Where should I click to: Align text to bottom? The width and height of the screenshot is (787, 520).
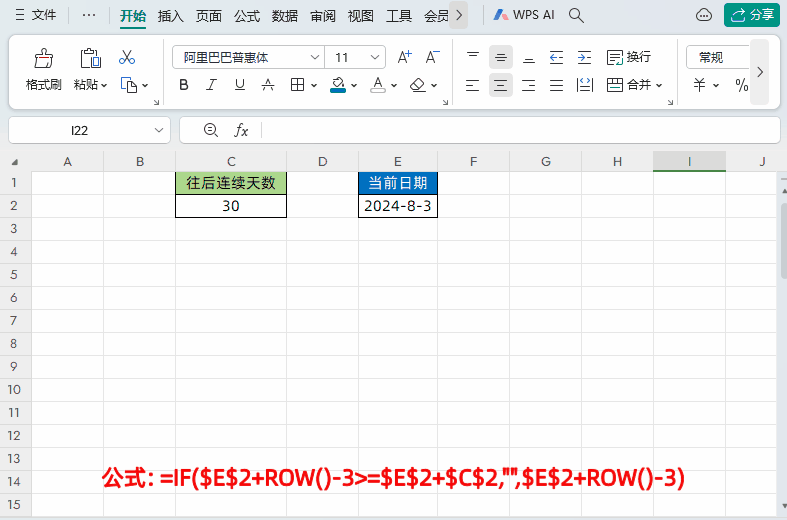coord(529,57)
